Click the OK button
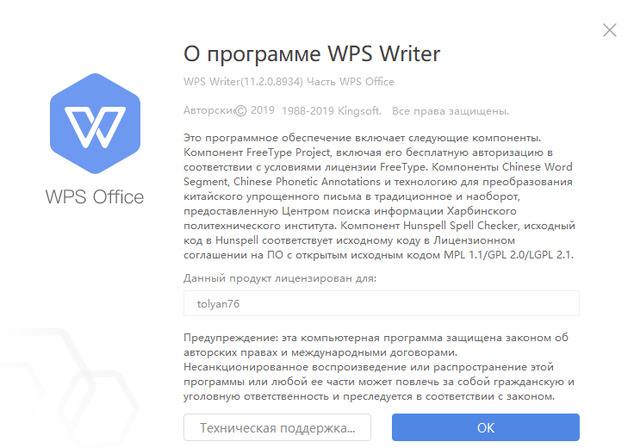Viewport: 640px width, 448px height. [485, 427]
